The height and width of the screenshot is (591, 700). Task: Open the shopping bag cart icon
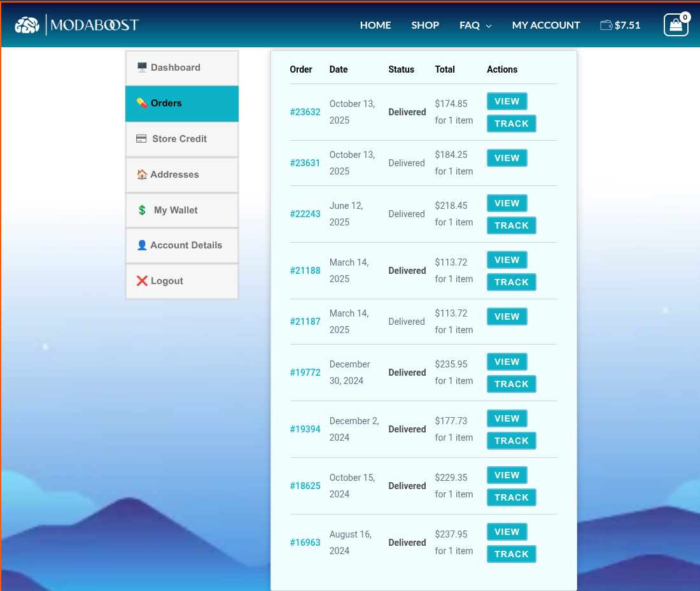click(x=675, y=24)
